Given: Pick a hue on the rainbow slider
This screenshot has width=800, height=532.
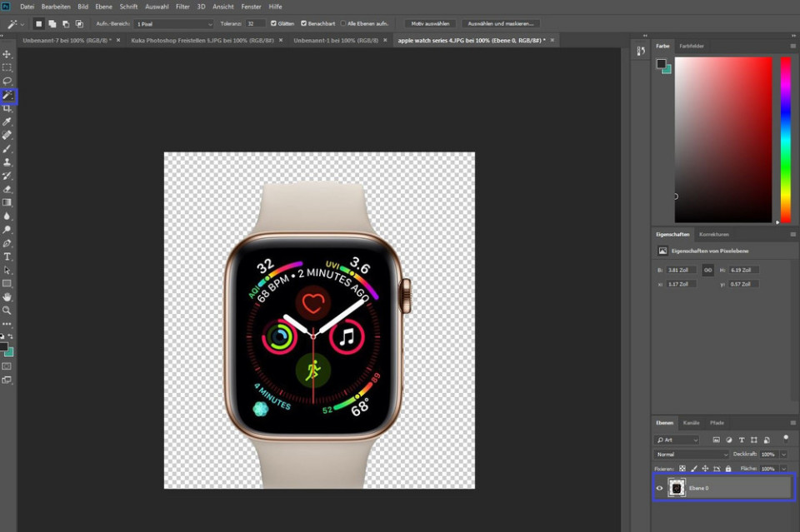Looking at the screenshot, I should pos(786,140).
